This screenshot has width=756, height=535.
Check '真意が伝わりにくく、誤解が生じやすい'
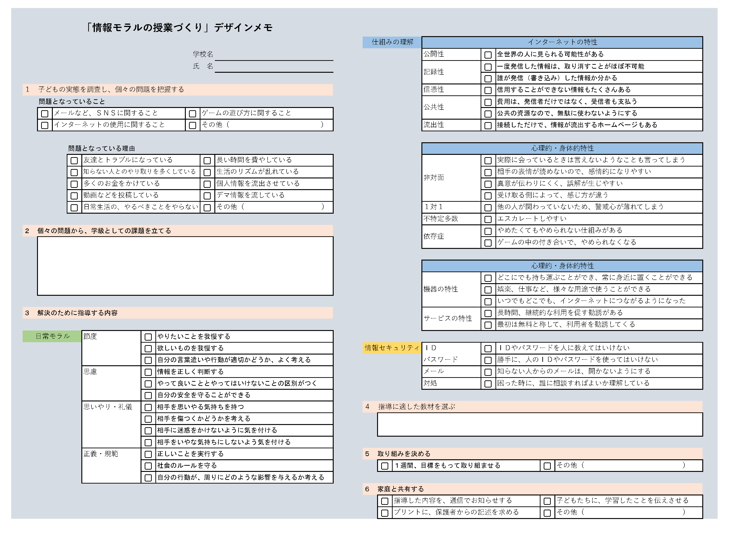(488, 184)
